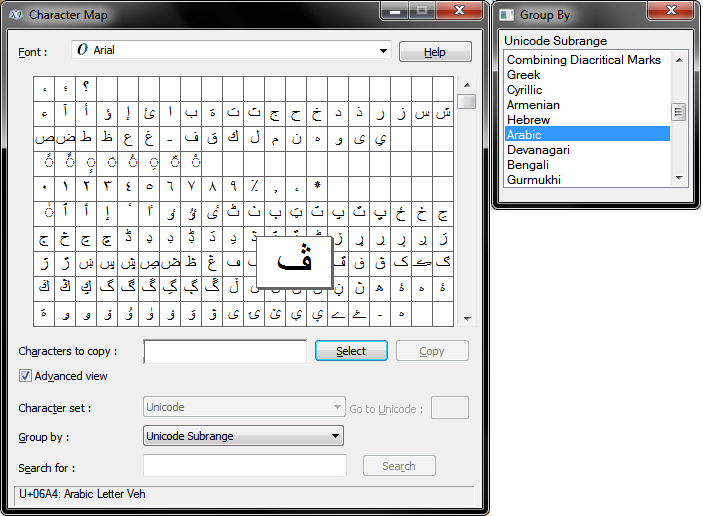Open the Character set Unicode dropdown

244,407
